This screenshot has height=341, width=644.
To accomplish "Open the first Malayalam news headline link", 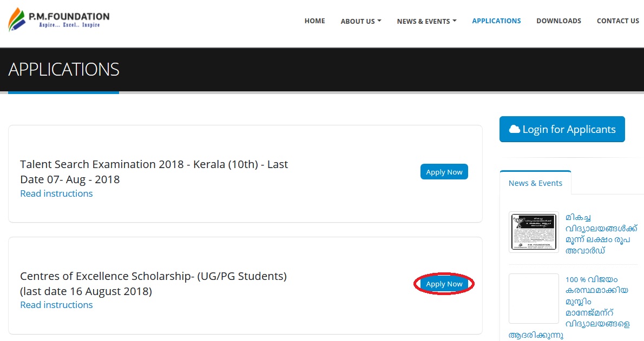I will [x=601, y=233].
